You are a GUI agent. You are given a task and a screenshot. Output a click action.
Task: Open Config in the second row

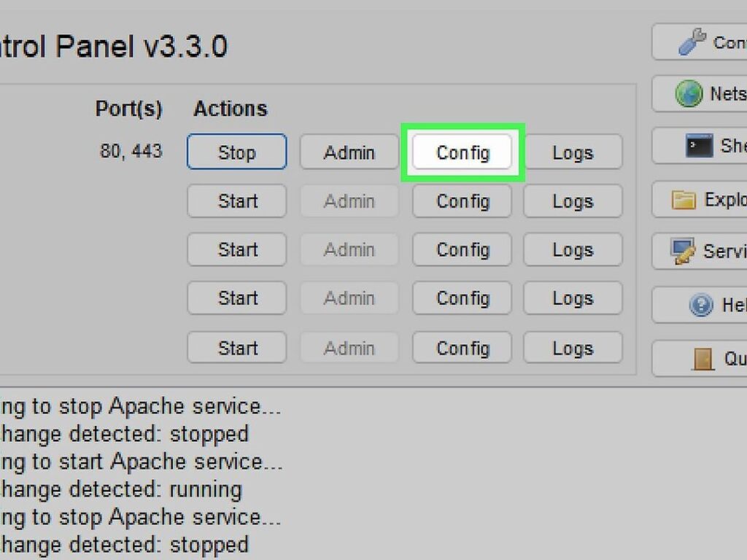[x=462, y=201]
